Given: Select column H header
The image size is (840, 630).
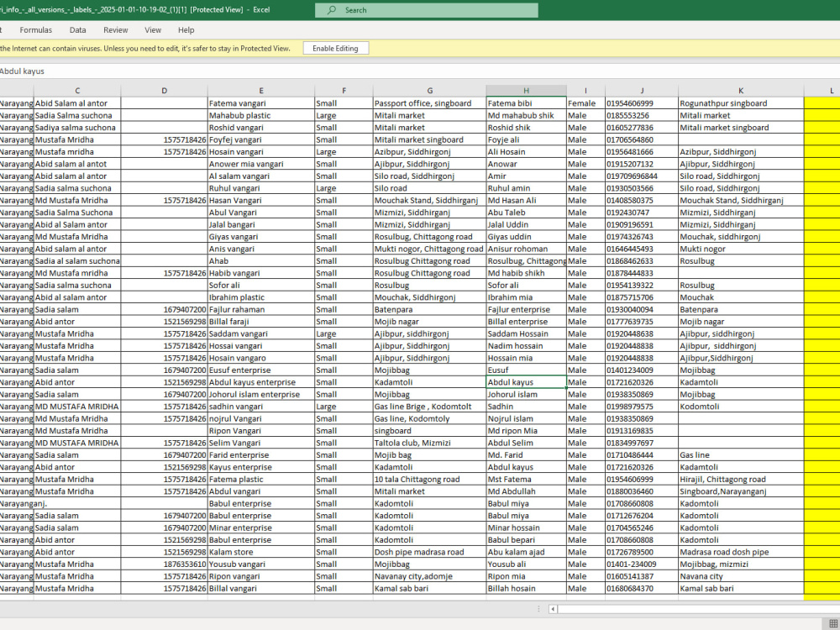Looking at the screenshot, I should 526,91.
